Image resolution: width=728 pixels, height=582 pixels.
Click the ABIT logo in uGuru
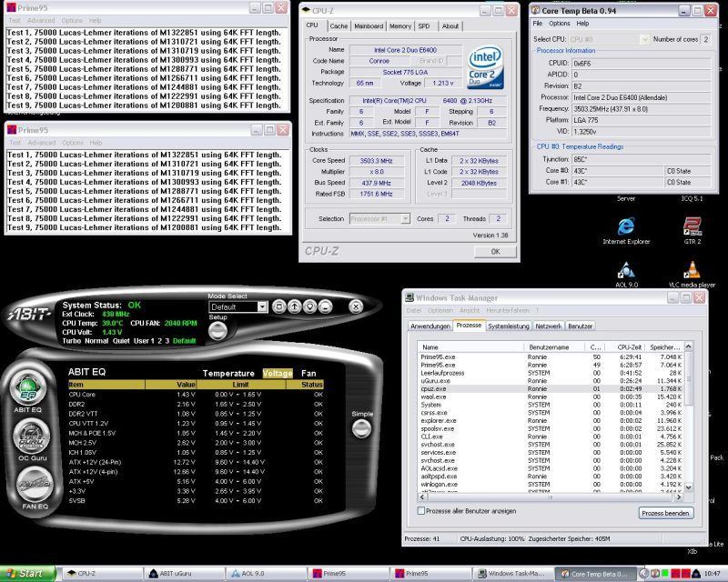click(x=28, y=315)
